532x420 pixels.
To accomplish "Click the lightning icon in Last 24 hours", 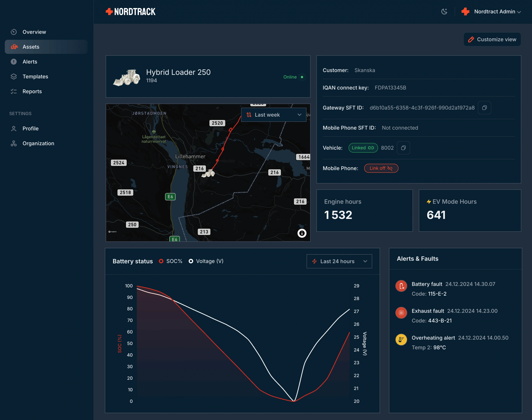I will pyautogui.click(x=314, y=261).
